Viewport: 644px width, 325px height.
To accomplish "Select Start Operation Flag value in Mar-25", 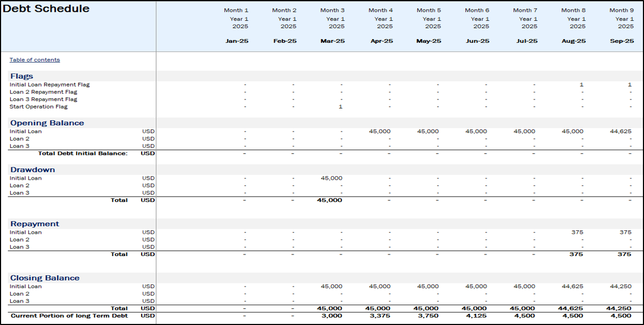I will pyautogui.click(x=340, y=107).
